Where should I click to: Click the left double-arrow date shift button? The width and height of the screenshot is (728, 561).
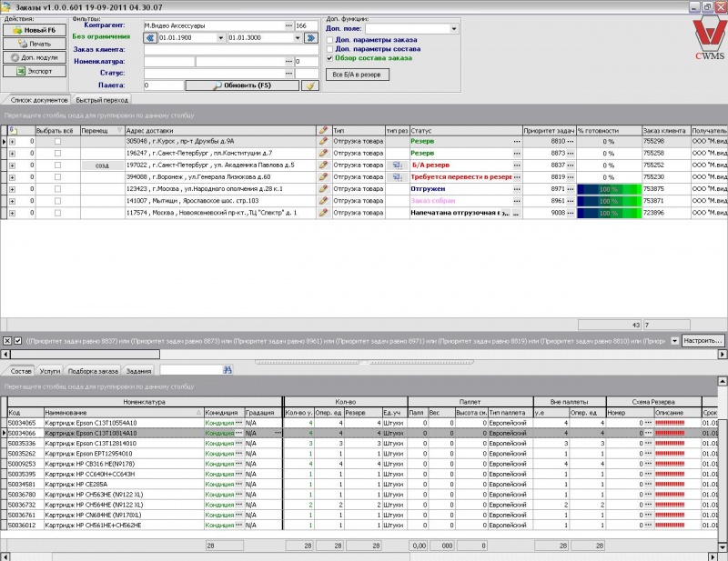pyautogui.click(x=148, y=38)
